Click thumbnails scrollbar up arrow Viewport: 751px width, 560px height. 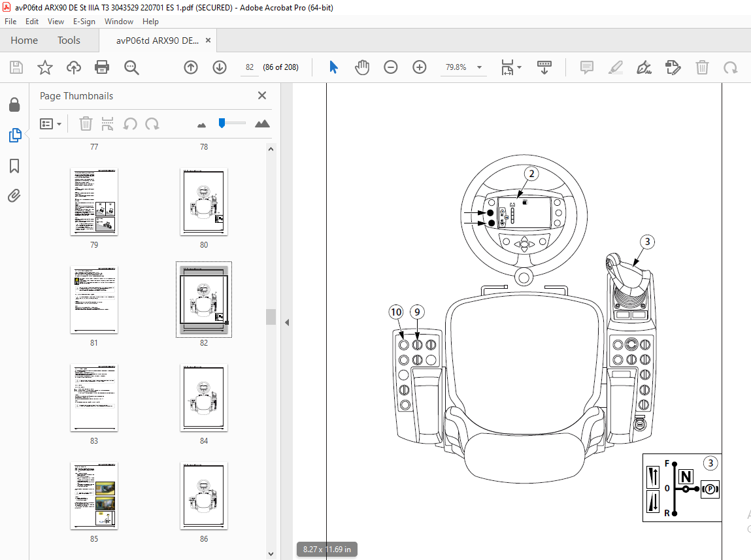pyautogui.click(x=271, y=149)
